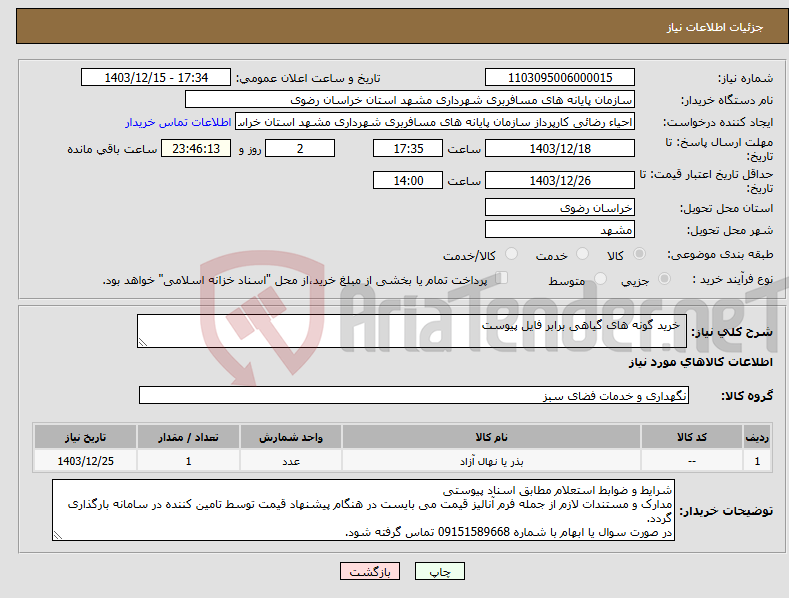Viewport: 789px width, 598px height.
Task: Select the خدمت radio button
Action: [x=582, y=254]
